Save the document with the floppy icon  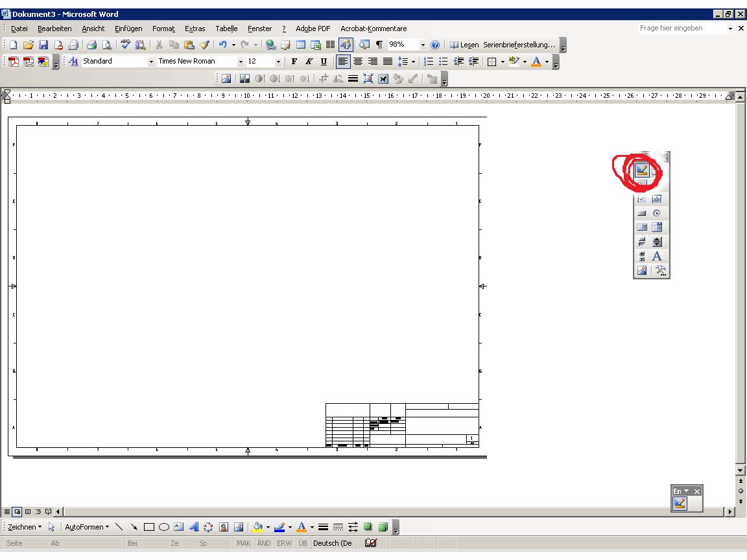click(x=43, y=45)
